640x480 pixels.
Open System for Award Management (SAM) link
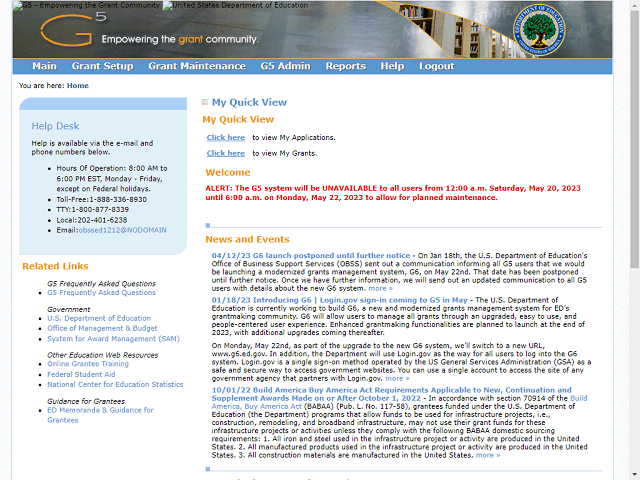click(x=113, y=339)
